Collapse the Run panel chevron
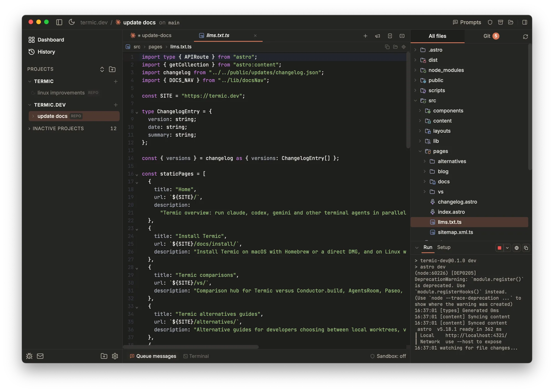This screenshot has height=392, width=554. [417, 248]
